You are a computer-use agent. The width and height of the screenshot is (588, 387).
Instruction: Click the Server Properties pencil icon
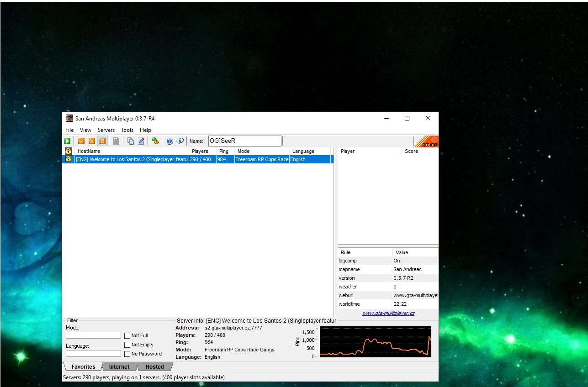(141, 141)
